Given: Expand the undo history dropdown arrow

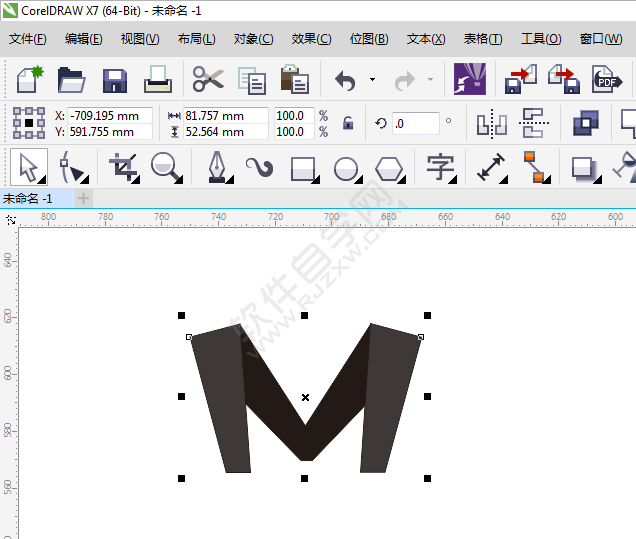Looking at the screenshot, I should click(372, 80).
